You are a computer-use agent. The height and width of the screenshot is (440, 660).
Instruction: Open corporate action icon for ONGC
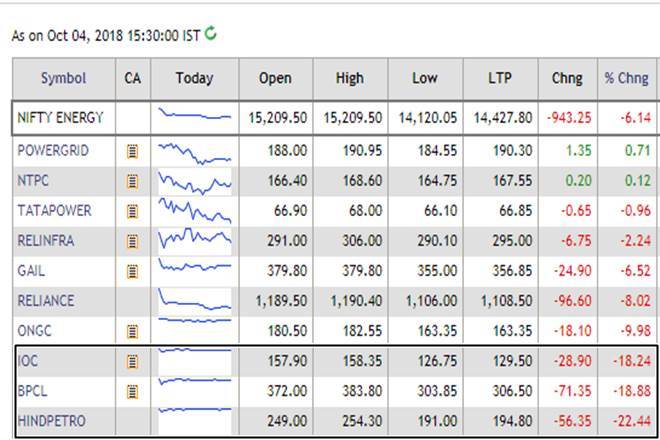[132, 332]
